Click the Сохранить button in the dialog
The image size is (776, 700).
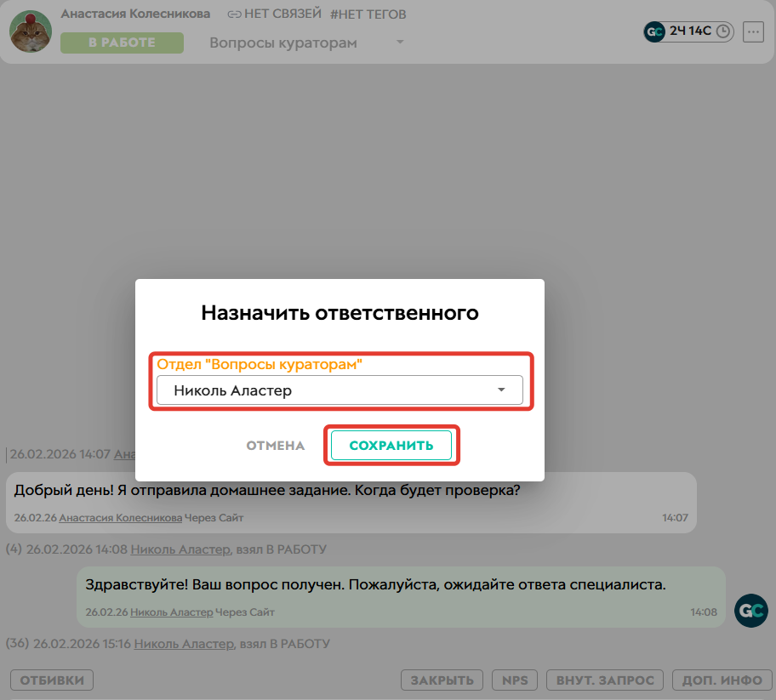coord(391,445)
